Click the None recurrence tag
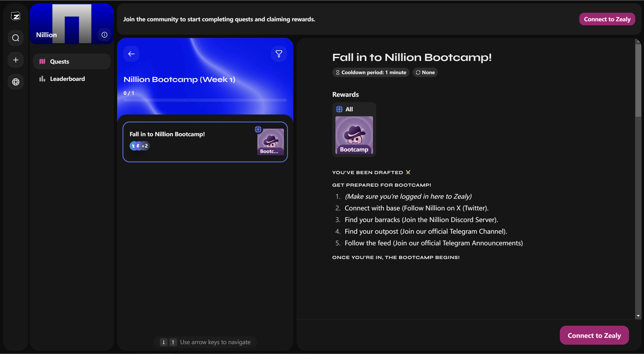The height and width of the screenshot is (354, 644). click(x=425, y=73)
